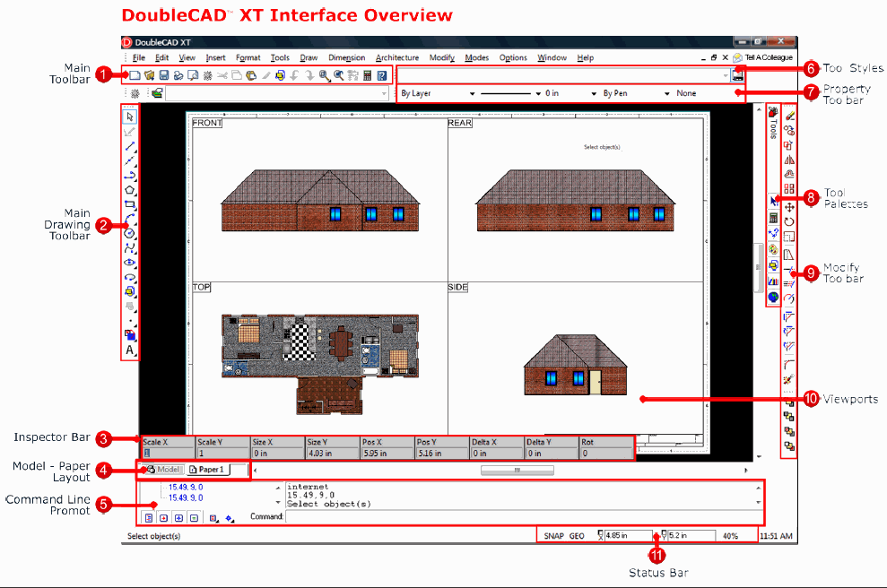Click the Delta X value field
This screenshot has width=887, height=588.
pyautogui.click(x=497, y=454)
